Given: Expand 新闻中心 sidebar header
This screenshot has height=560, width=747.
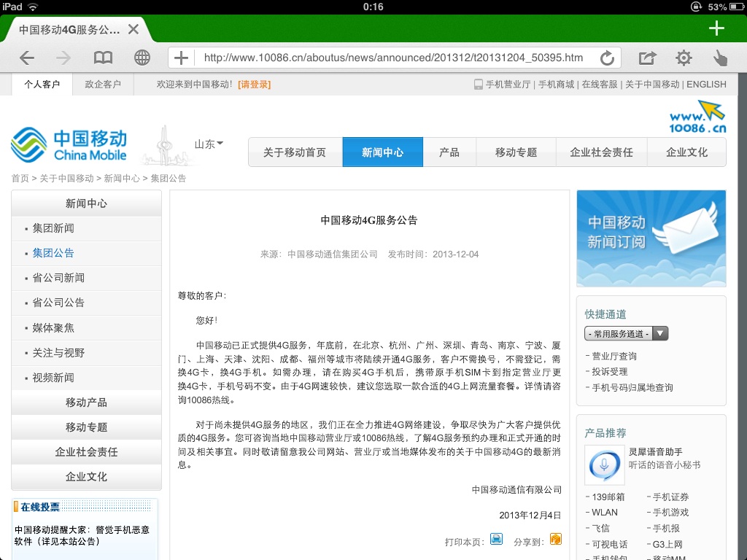Looking at the screenshot, I should pos(86,203).
